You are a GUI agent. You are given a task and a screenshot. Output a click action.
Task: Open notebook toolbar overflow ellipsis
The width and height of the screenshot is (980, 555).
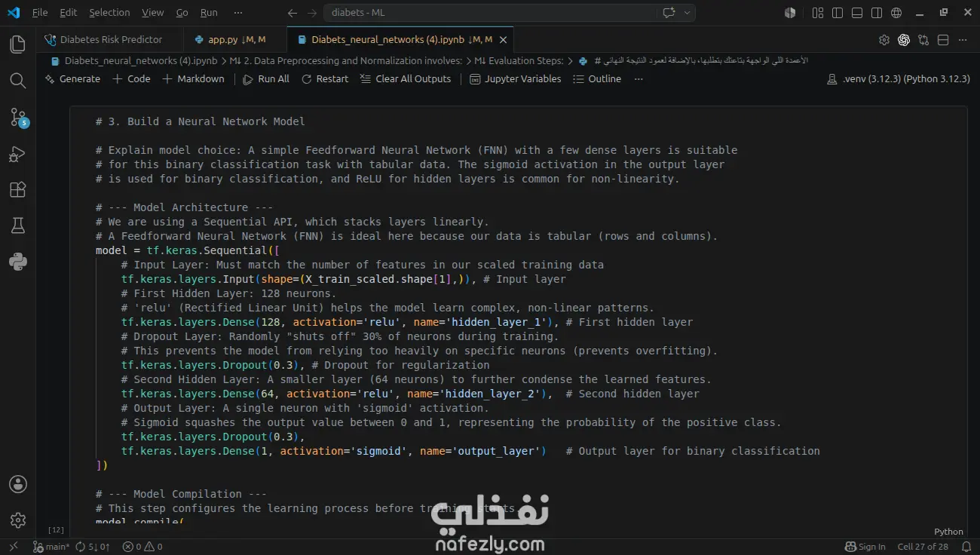pyautogui.click(x=639, y=78)
